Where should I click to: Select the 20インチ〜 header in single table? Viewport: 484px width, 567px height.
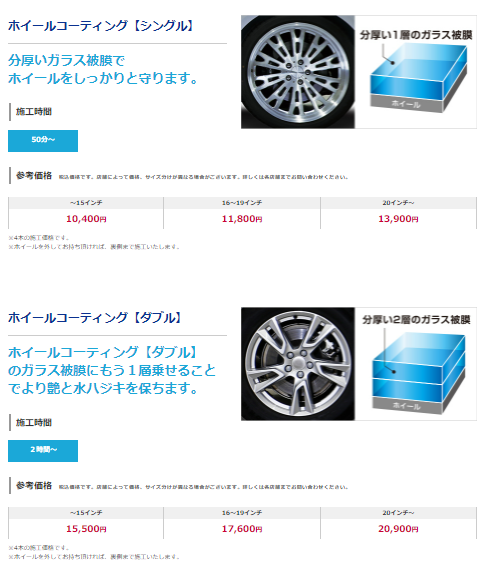tap(398, 203)
